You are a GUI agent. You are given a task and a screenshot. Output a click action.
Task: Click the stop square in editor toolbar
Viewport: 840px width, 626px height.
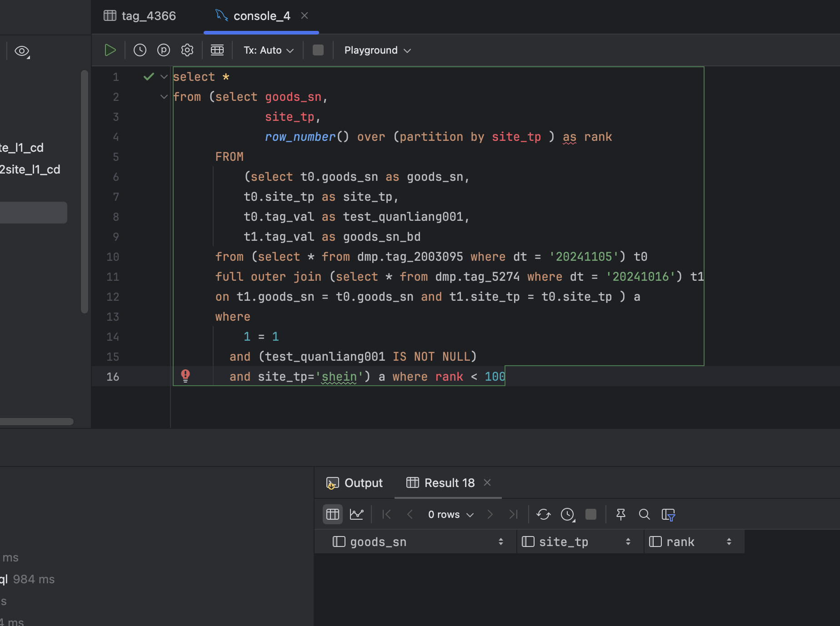[318, 50]
